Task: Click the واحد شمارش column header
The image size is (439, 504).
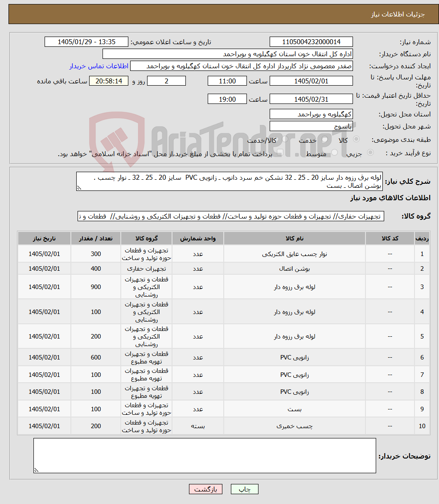Action: (x=198, y=239)
